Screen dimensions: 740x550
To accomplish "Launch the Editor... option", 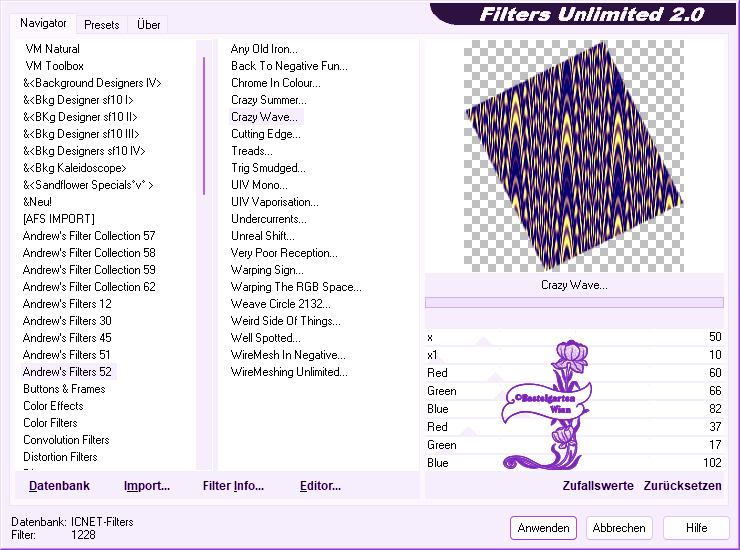I will pyautogui.click(x=320, y=486).
